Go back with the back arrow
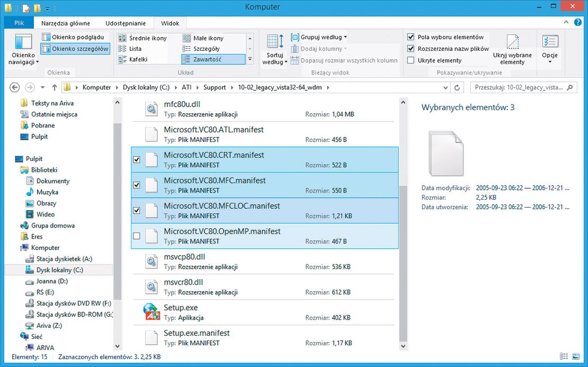This screenshot has width=588, height=367. (15, 87)
